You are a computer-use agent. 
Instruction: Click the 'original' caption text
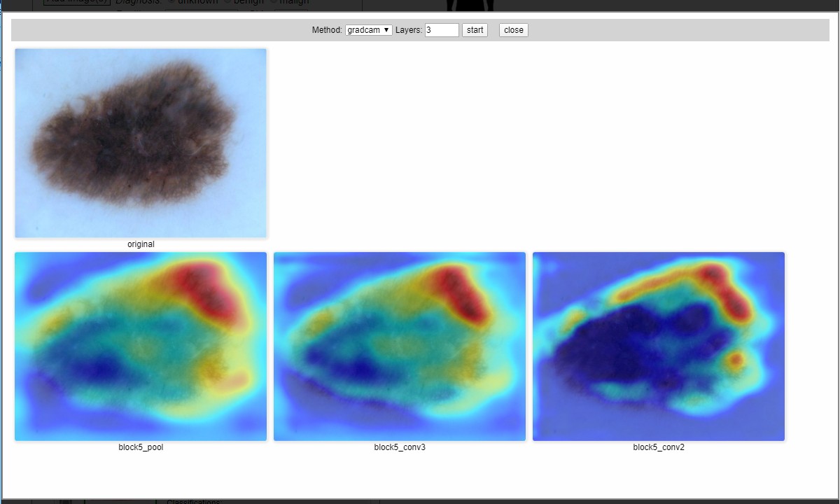tap(141, 244)
